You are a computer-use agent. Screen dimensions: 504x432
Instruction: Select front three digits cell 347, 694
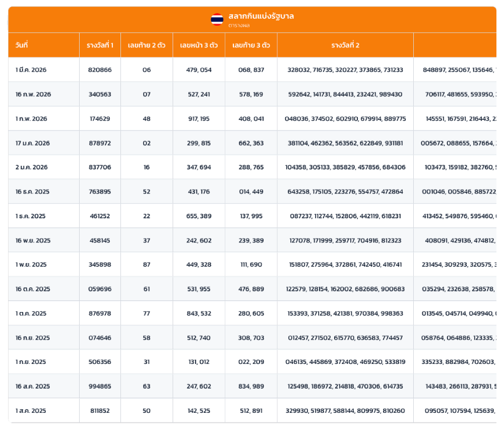(x=199, y=167)
